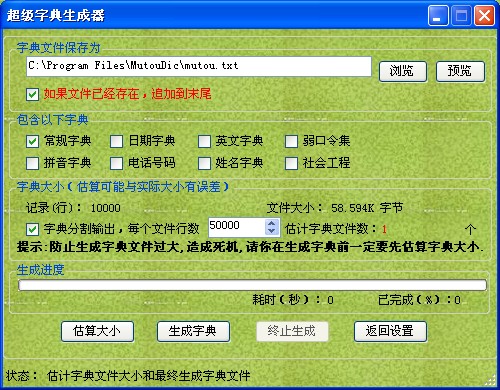Toggle 字典分割输出 split output checkbox
Image resolution: width=500 pixels, height=390 pixels.
click(x=33, y=229)
